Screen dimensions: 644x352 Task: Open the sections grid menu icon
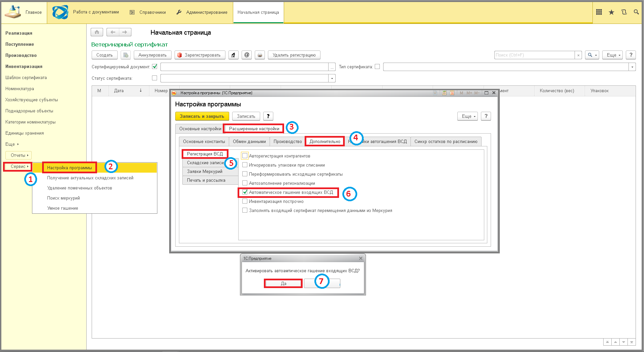(x=599, y=12)
